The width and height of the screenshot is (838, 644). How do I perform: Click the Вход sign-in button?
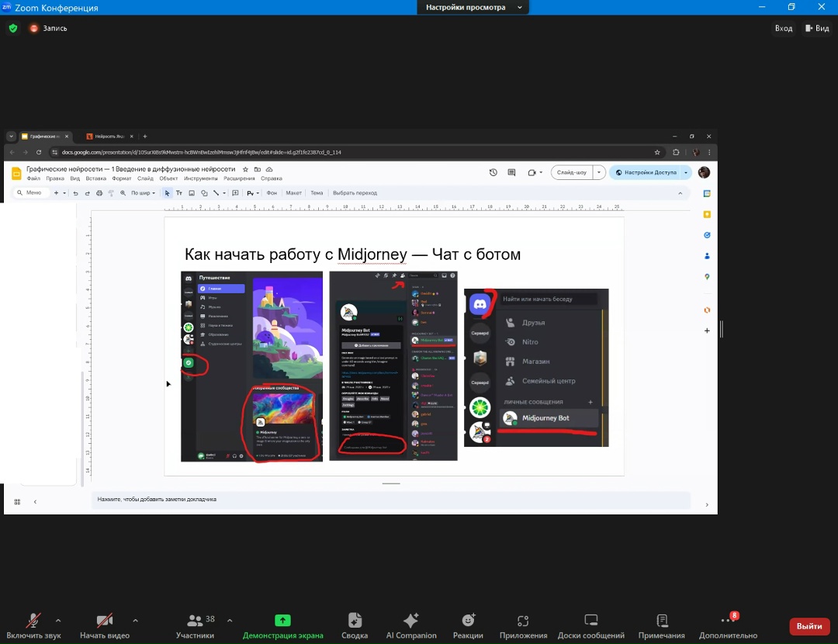(x=784, y=29)
